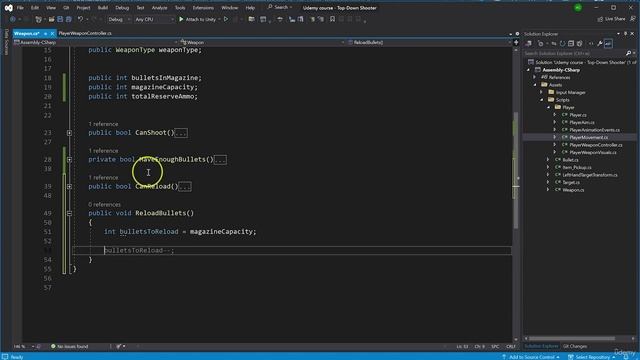Open the Assembly-CSharp project navigation dropdown
Viewport: 640px width, 360px height.
[x=96, y=42]
